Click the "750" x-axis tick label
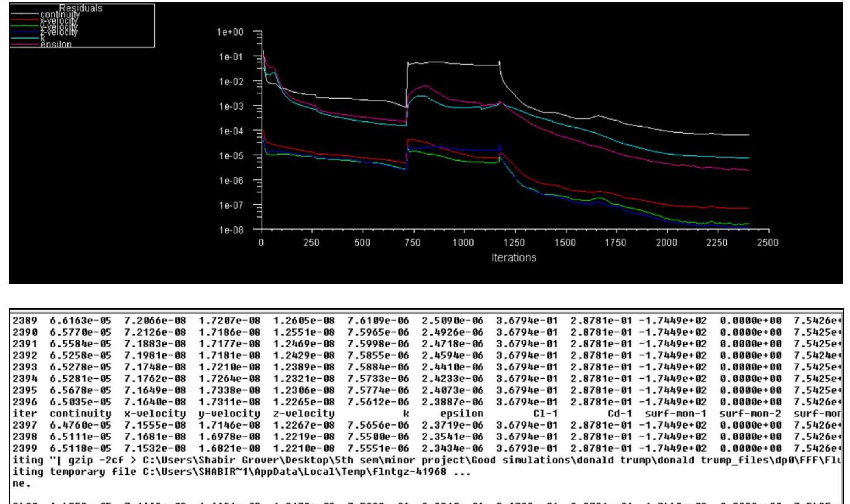The height and width of the screenshot is (504, 850). coord(413,243)
